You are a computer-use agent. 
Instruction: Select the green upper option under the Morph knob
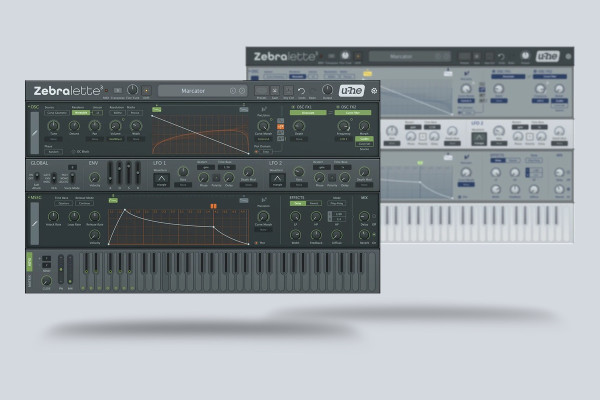364,139
